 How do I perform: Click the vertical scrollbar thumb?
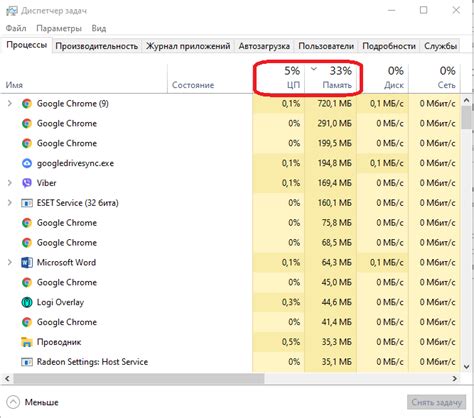click(466, 118)
